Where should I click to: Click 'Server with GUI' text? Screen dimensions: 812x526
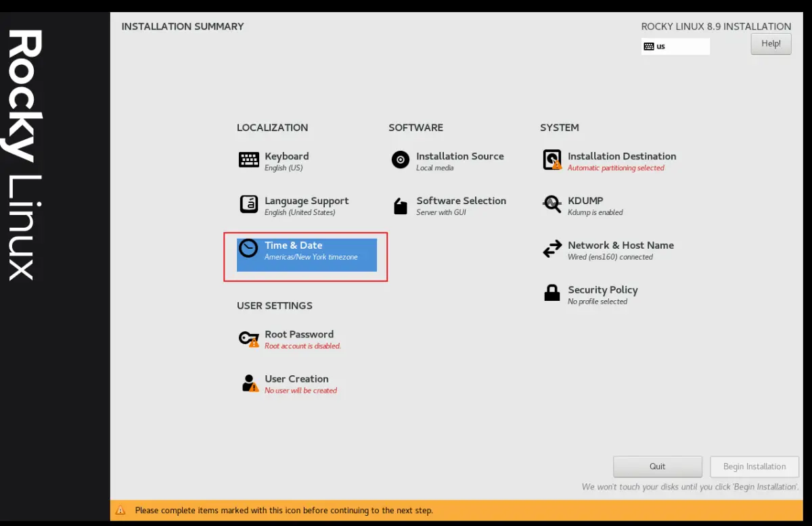441,213
